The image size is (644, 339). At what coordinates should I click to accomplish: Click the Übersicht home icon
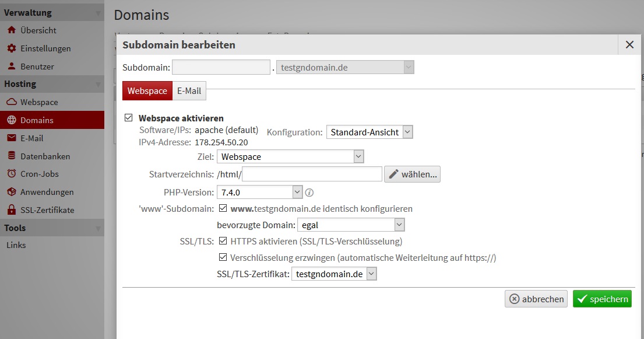click(11, 30)
